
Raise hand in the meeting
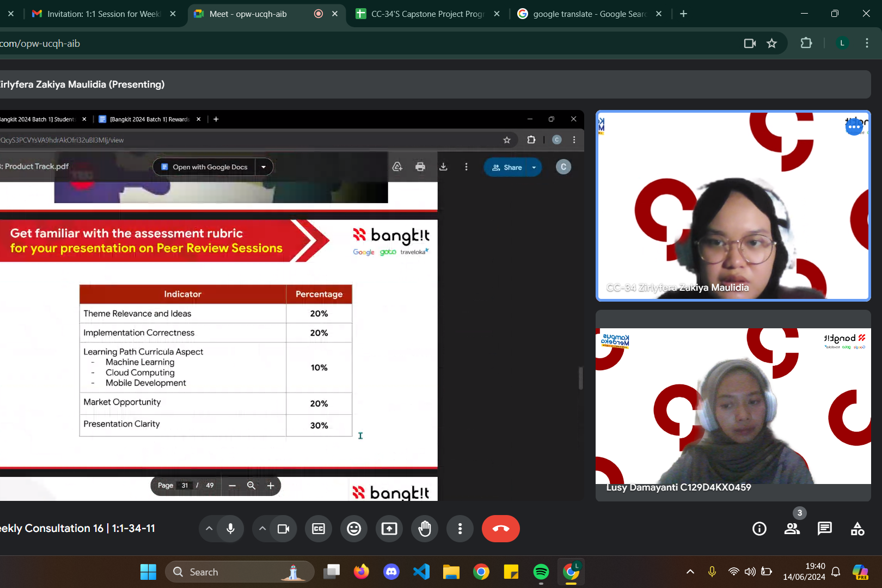425,529
